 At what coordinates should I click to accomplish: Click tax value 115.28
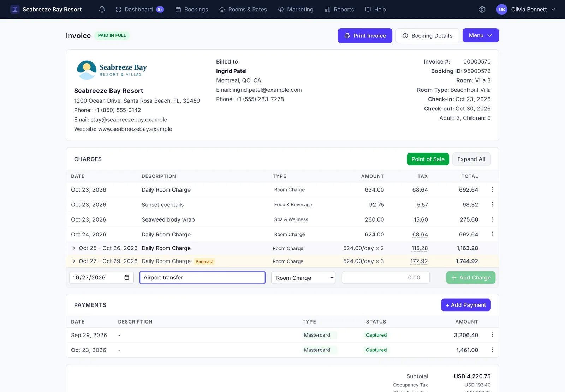click(x=420, y=248)
